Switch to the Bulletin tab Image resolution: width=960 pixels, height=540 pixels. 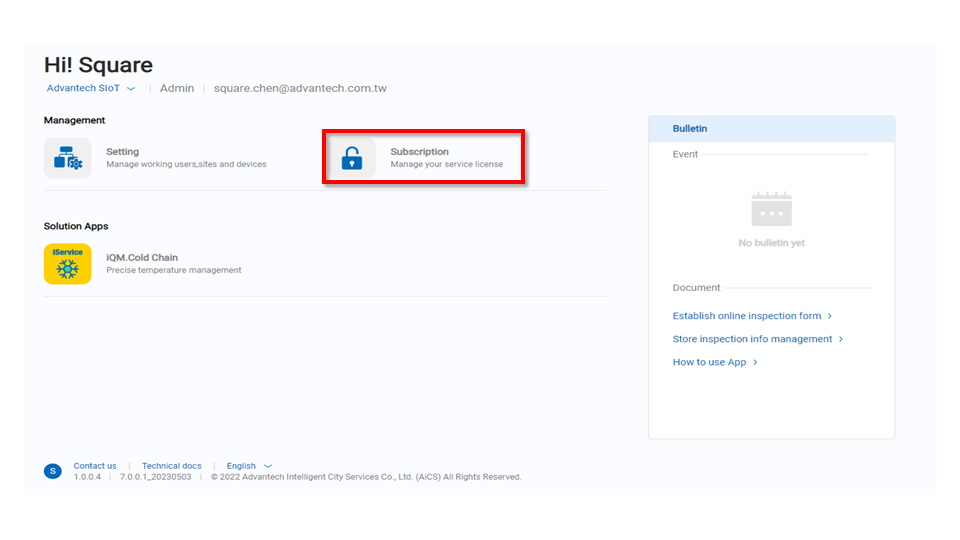(690, 129)
